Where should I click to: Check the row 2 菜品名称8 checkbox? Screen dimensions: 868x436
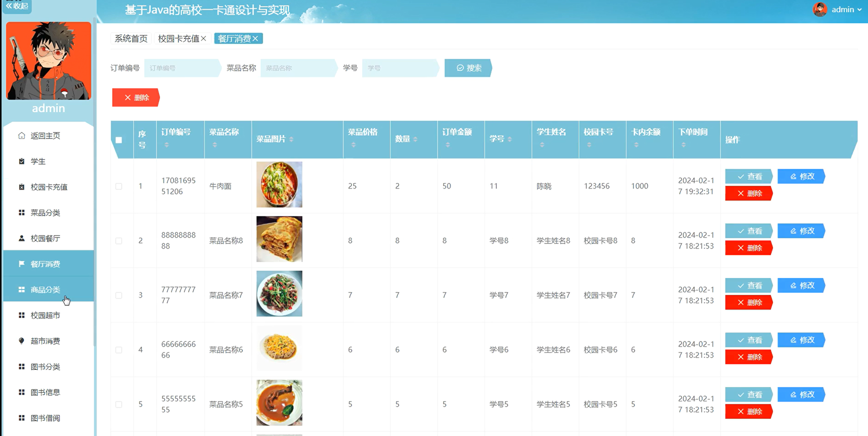pyautogui.click(x=119, y=241)
